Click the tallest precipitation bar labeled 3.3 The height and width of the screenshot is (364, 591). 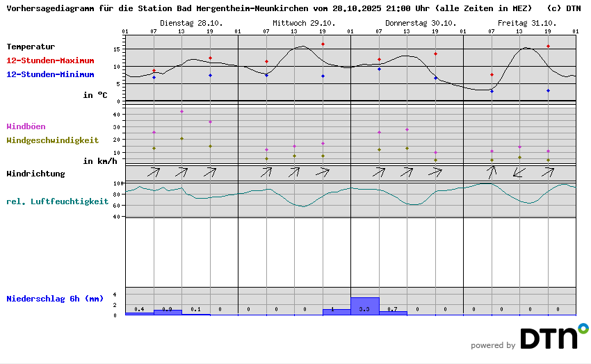365,306
